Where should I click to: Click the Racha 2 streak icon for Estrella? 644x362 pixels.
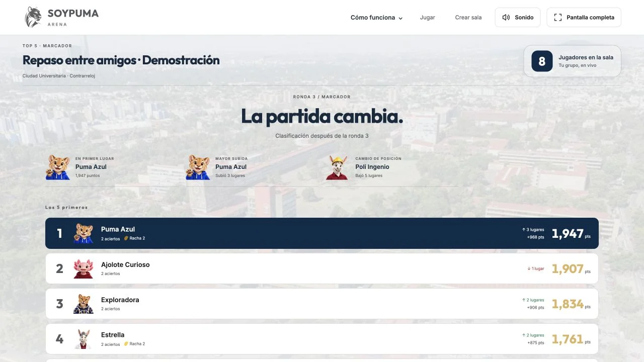pyautogui.click(x=126, y=344)
